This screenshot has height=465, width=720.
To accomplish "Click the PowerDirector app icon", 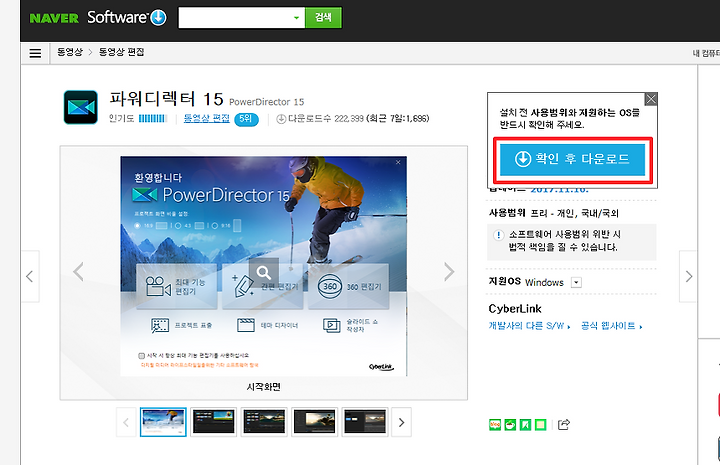I will [81, 107].
